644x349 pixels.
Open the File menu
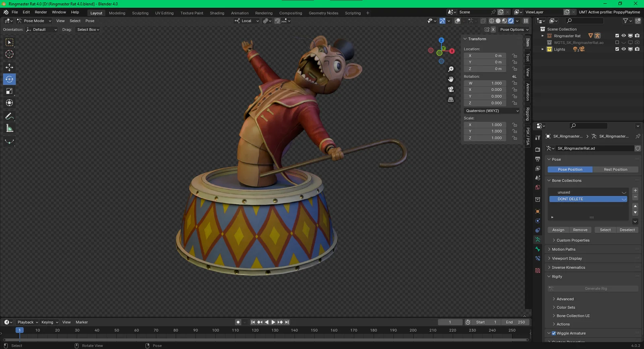point(15,12)
